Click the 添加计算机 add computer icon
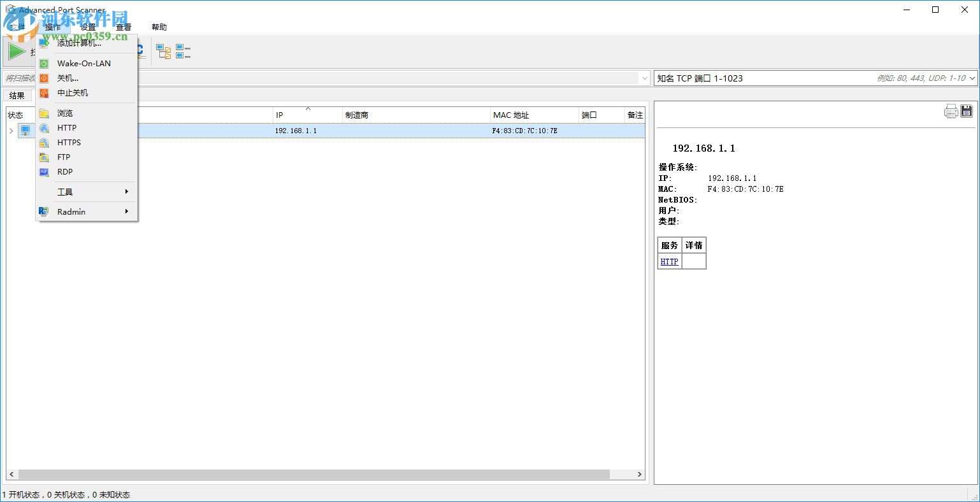This screenshot has height=502, width=980. 43,43
